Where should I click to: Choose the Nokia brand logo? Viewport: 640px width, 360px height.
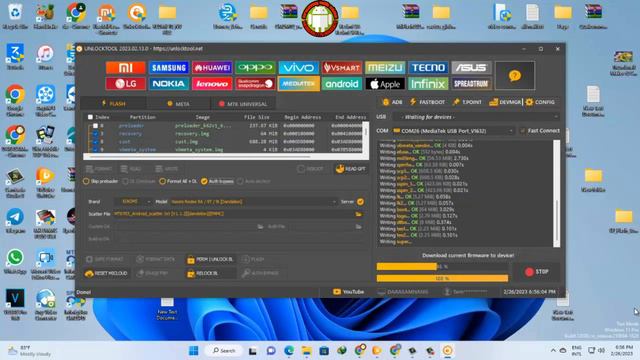169,84
